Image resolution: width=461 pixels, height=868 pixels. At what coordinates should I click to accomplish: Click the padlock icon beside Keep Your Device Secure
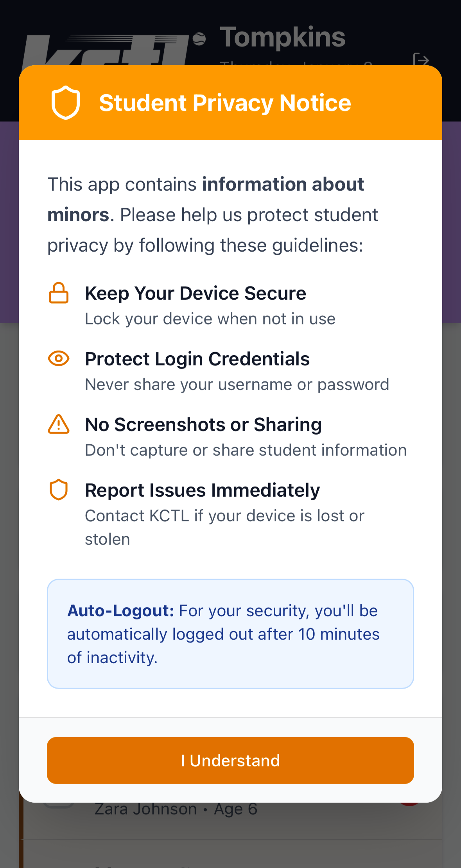[59, 293]
